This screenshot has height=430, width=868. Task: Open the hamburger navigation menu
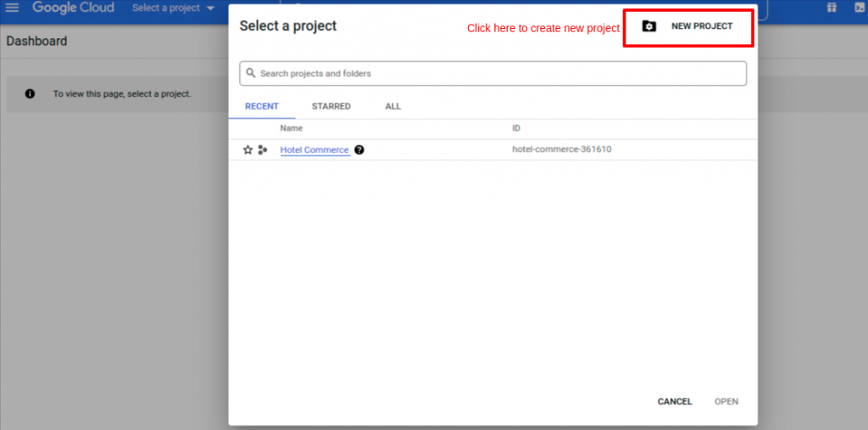pyautogui.click(x=12, y=8)
